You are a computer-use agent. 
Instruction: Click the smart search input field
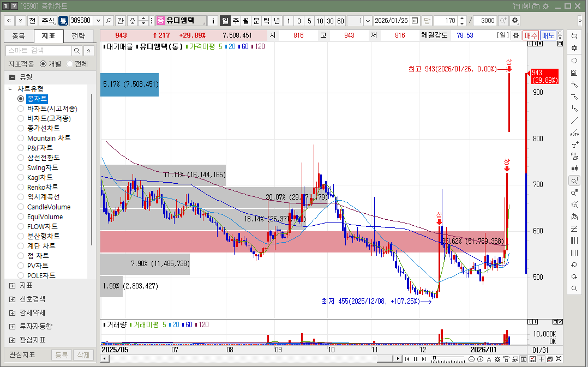tap(39, 51)
